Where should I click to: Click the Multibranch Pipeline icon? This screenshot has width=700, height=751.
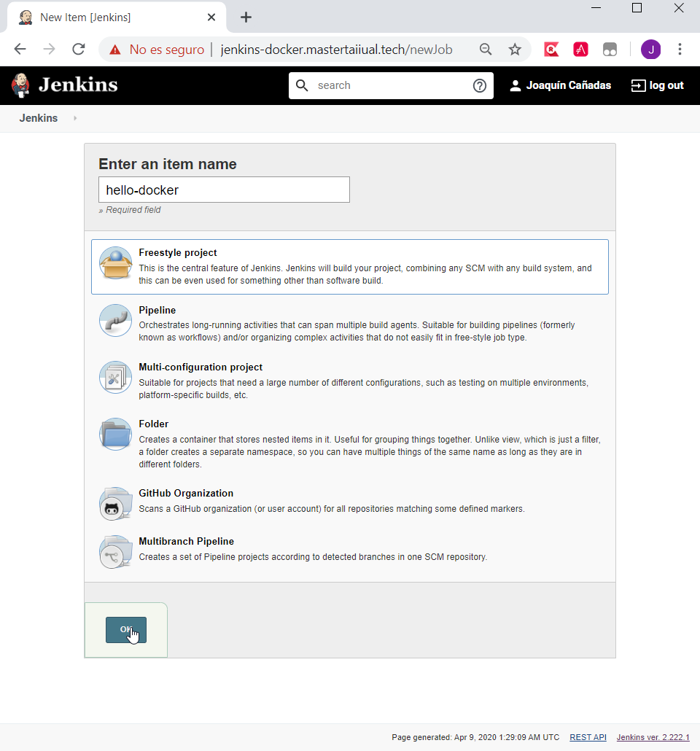(115, 552)
